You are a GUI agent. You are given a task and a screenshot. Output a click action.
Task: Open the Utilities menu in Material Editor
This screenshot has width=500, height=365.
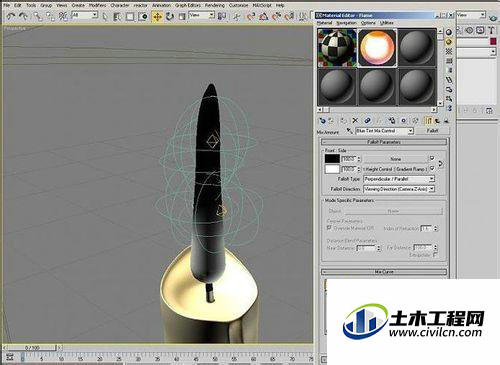(x=387, y=23)
